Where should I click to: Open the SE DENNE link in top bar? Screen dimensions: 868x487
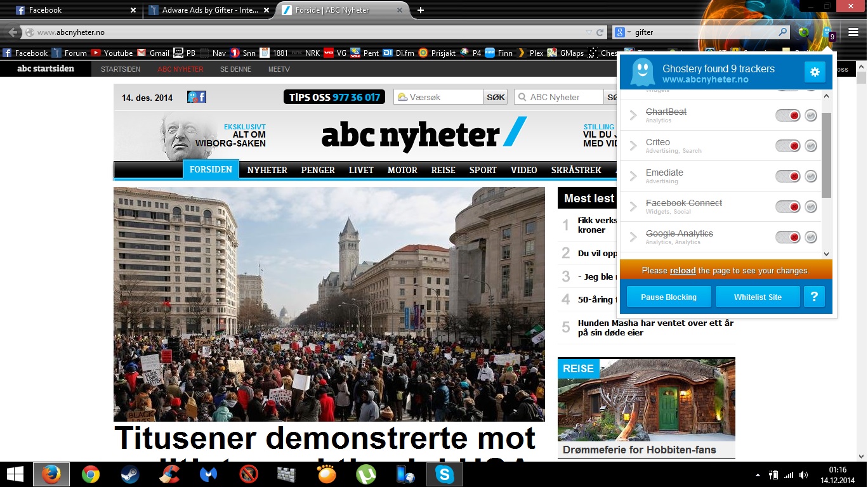point(235,69)
